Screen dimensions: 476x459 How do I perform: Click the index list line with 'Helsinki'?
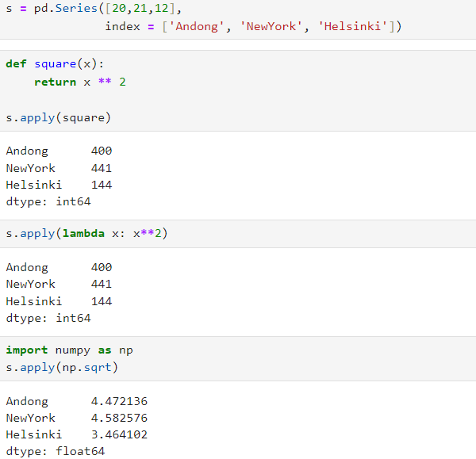tap(253, 26)
